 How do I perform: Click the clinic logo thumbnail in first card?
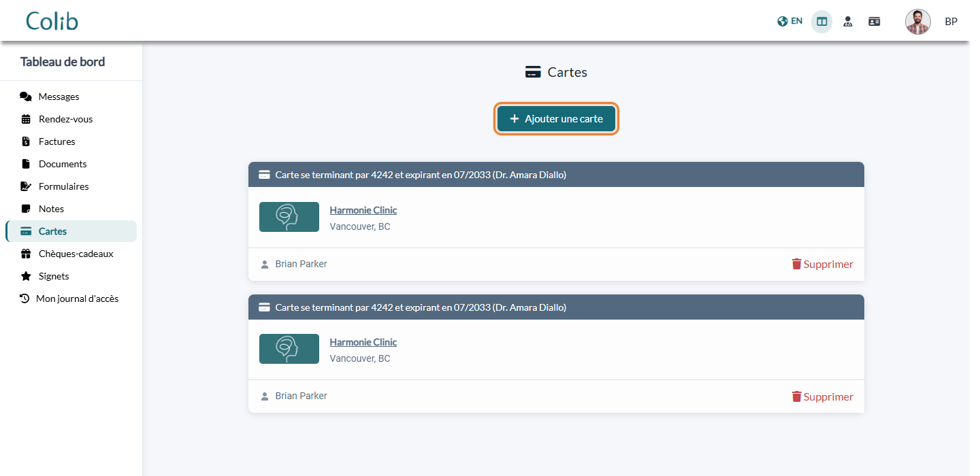tap(289, 217)
